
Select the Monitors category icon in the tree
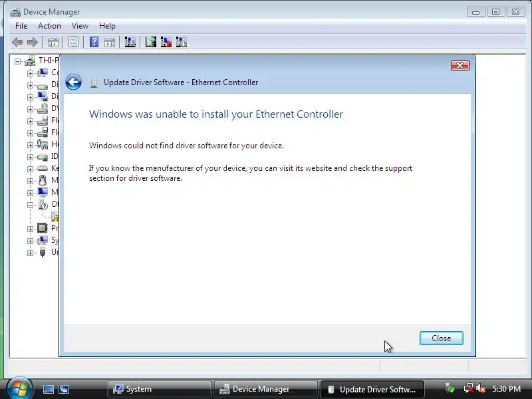coord(43,192)
